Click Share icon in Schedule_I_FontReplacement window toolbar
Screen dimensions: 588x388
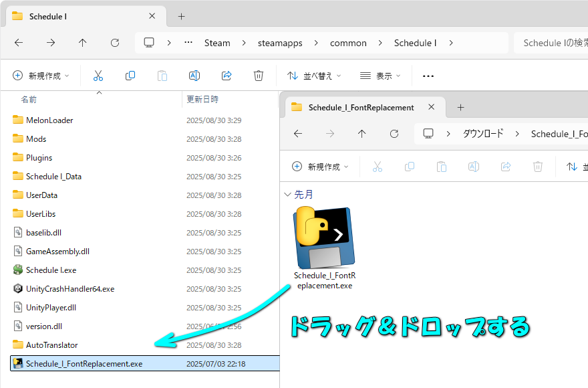pos(506,167)
